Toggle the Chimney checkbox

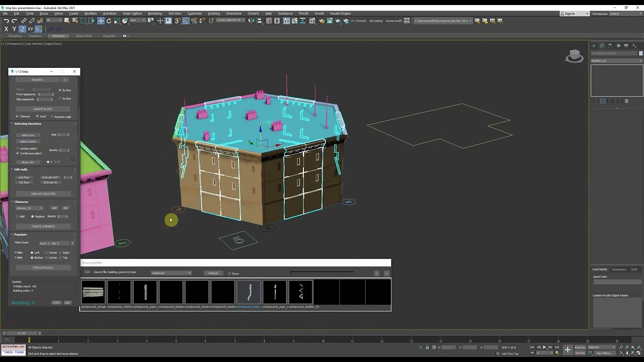click(x=17, y=117)
